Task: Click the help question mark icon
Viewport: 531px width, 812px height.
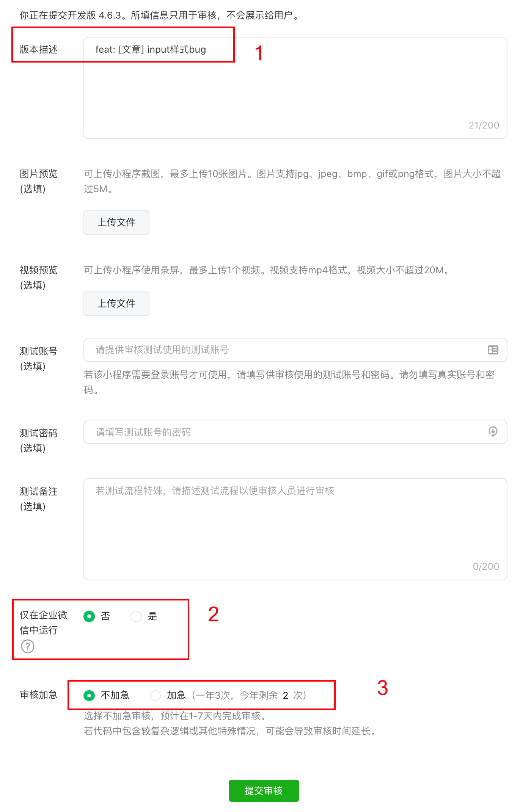Action: click(x=28, y=646)
